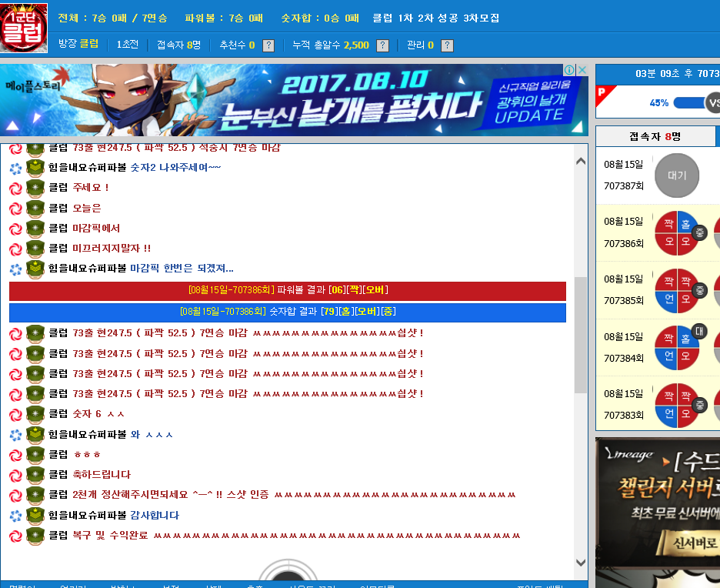Click the avatar icon beside 'ㅎㅎㅎ' message
Image resolution: width=720 pixels, height=588 pixels.
(35, 455)
